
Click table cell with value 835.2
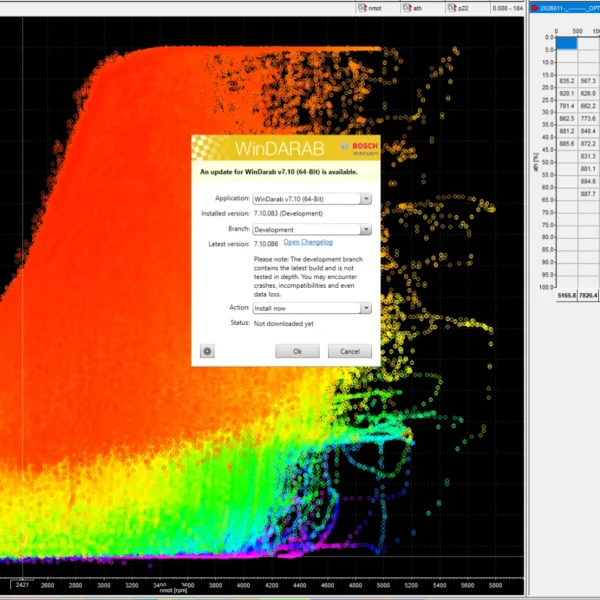tap(567, 81)
